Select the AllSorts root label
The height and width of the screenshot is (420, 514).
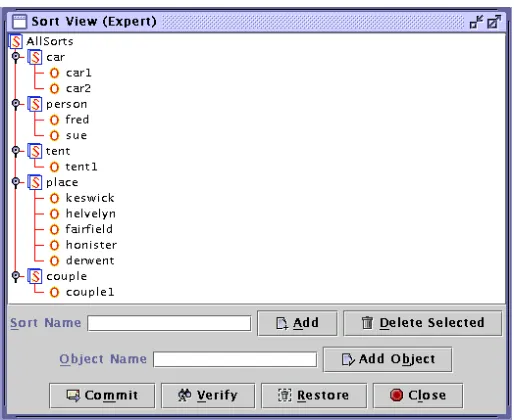[50, 41]
